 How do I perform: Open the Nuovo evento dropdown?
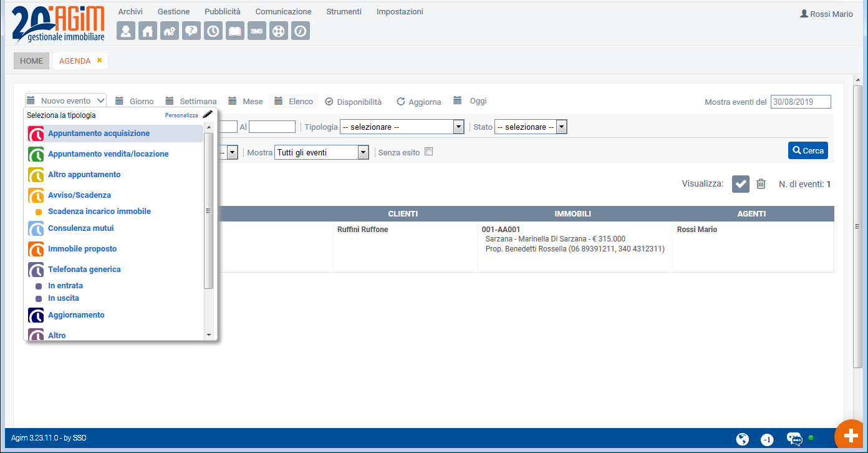click(x=65, y=100)
